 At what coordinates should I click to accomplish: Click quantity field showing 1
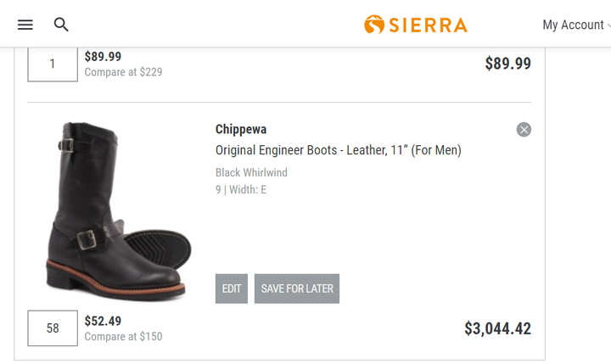click(x=53, y=64)
